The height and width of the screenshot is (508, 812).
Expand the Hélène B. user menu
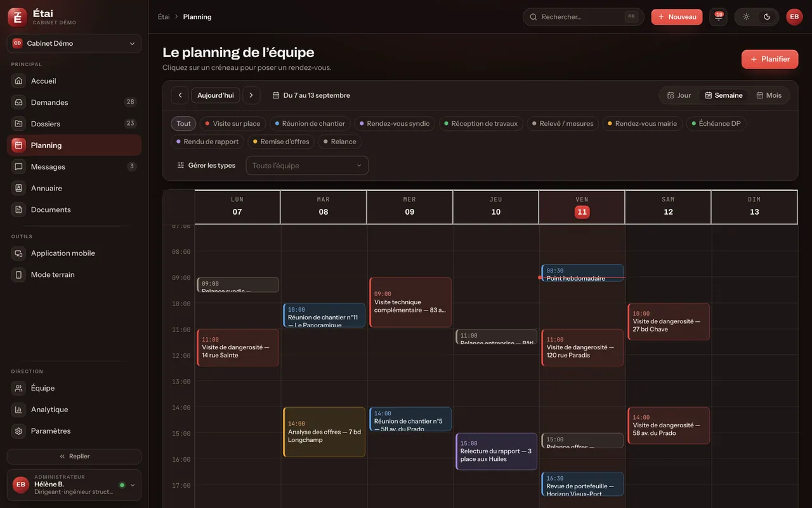(x=74, y=485)
